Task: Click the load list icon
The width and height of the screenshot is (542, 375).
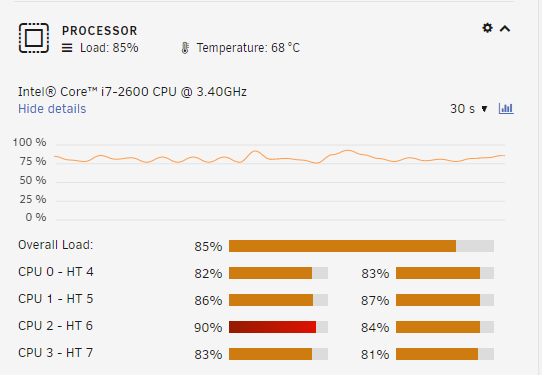Action: [67, 48]
